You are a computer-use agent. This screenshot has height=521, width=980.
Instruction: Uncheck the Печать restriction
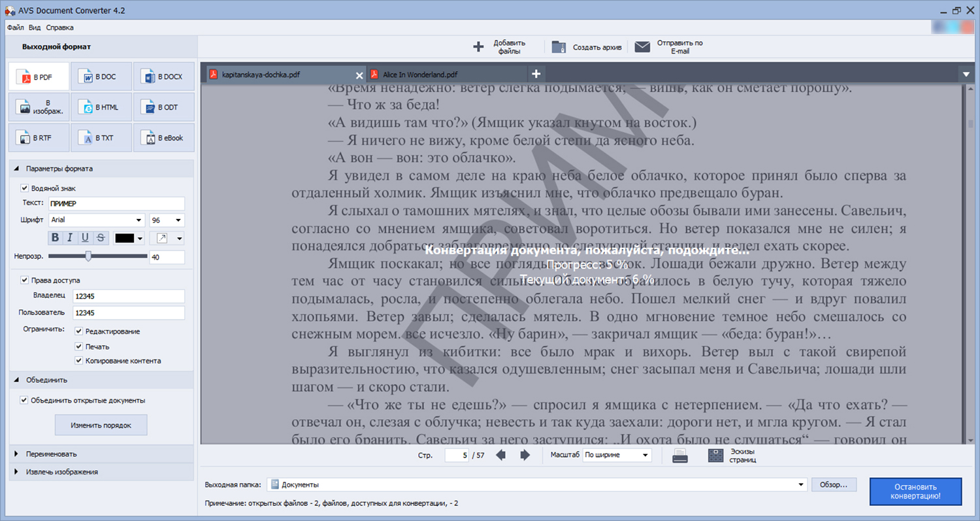pos(79,346)
